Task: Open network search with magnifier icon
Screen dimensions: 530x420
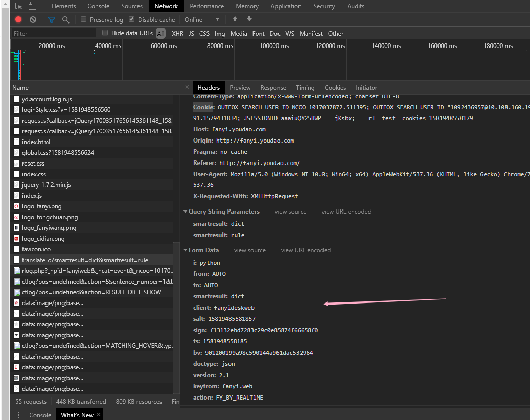Action: pyautogui.click(x=65, y=19)
